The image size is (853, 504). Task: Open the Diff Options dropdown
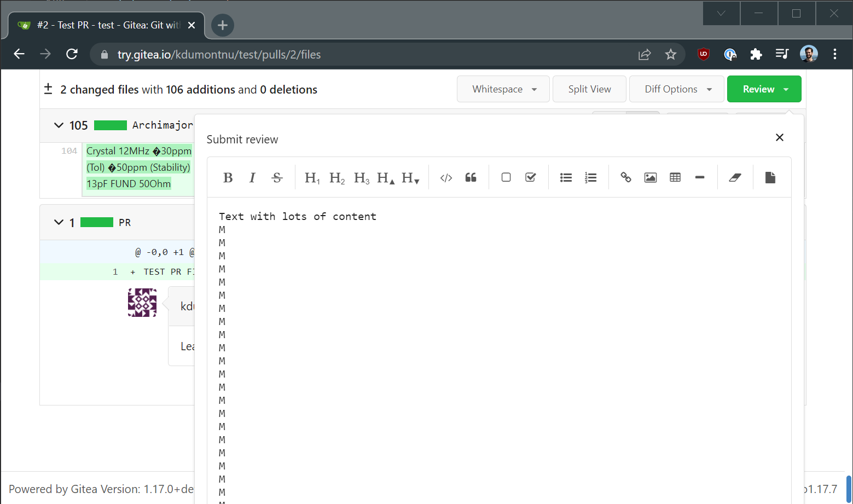(677, 89)
